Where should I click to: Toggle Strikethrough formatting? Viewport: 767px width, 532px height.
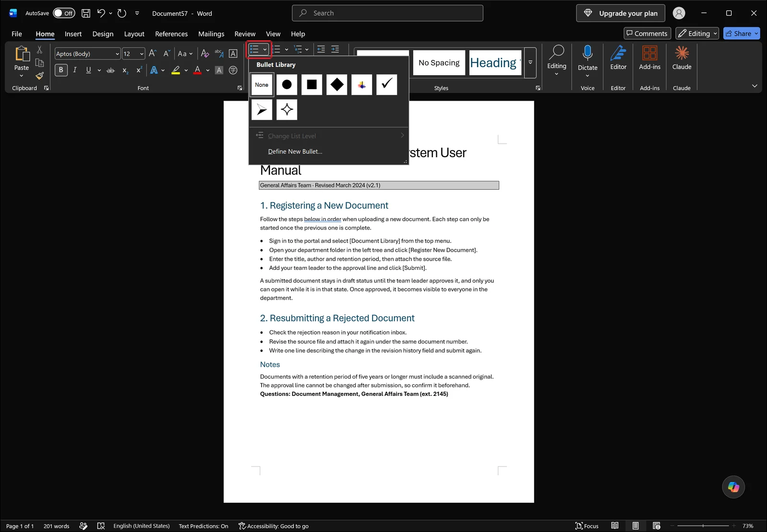pos(111,70)
